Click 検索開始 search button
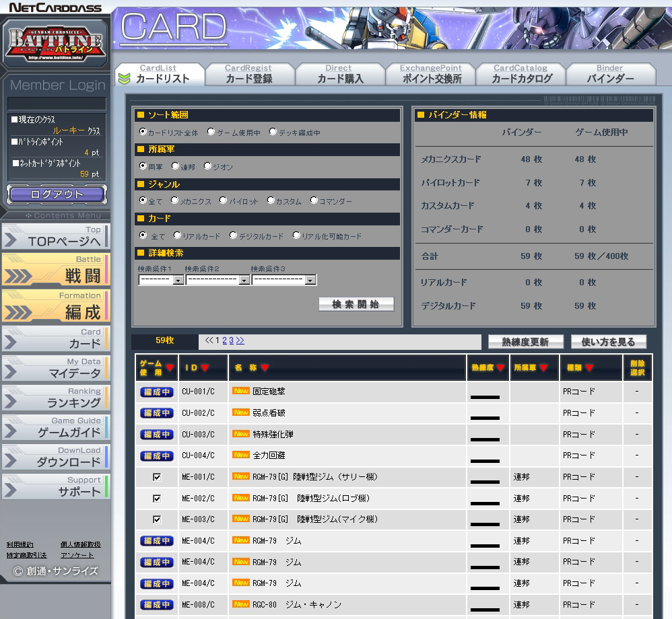This screenshot has width=672, height=619. tap(356, 304)
